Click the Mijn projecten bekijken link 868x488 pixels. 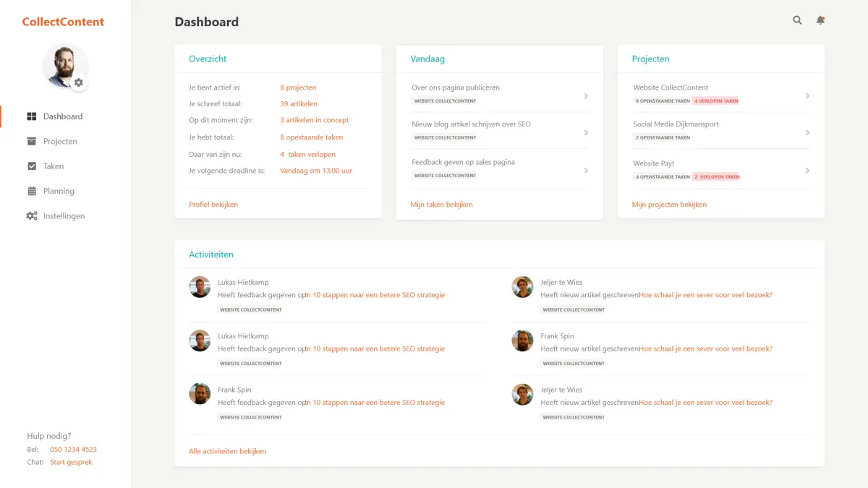[669, 205]
